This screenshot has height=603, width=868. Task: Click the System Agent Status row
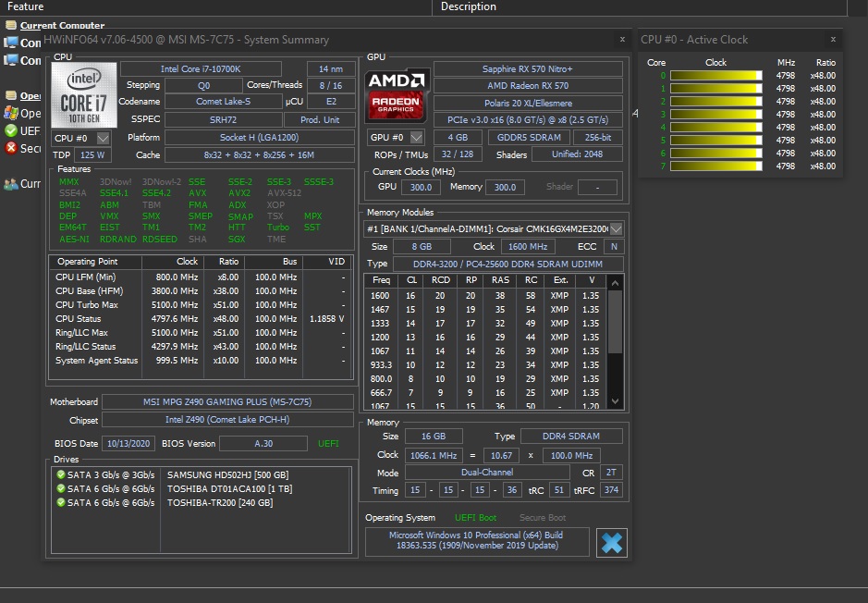201,360
